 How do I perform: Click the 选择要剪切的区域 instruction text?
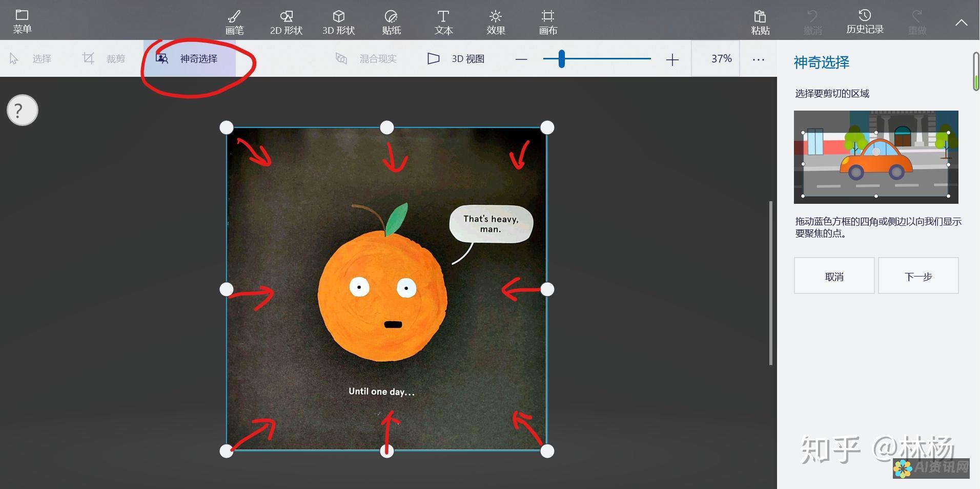tap(832, 94)
